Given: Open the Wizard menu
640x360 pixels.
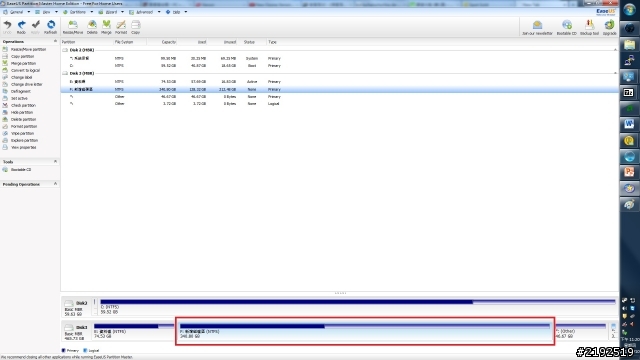Looking at the screenshot, I should pos(111,12).
